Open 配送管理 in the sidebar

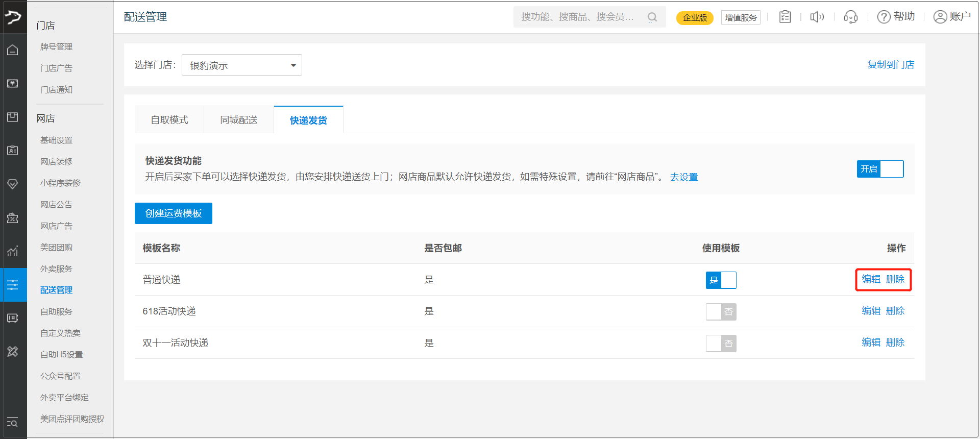(57, 290)
